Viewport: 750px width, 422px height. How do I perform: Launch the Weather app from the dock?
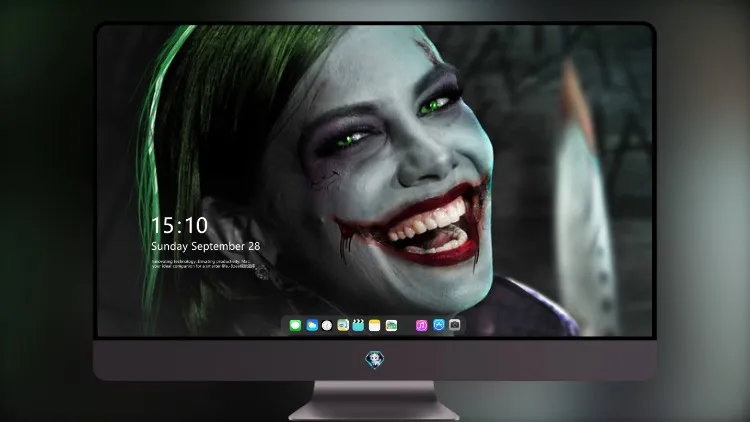(x=312, y=325)
